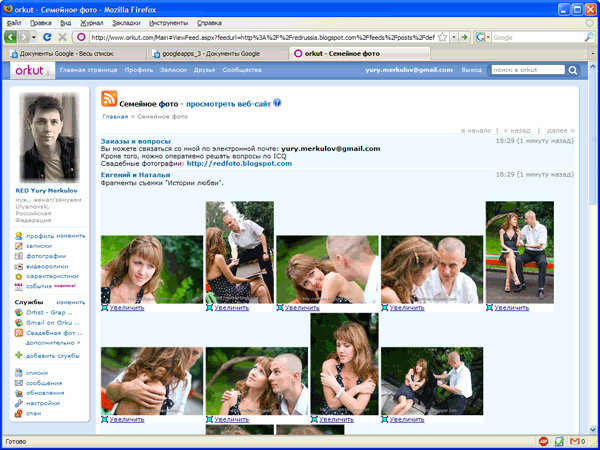This screenshot has height=450, width=600.
Task: Bookmark page with the star icon
Action: 442,37
